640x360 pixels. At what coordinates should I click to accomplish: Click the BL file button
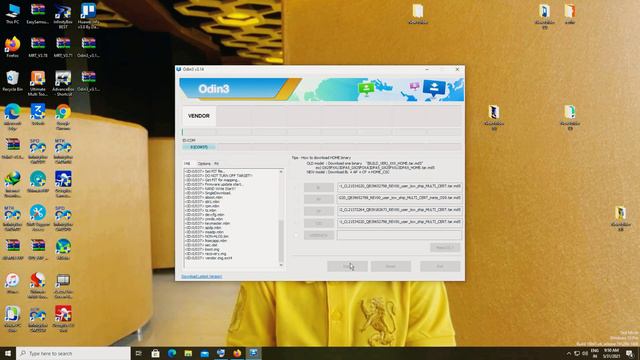319,187
